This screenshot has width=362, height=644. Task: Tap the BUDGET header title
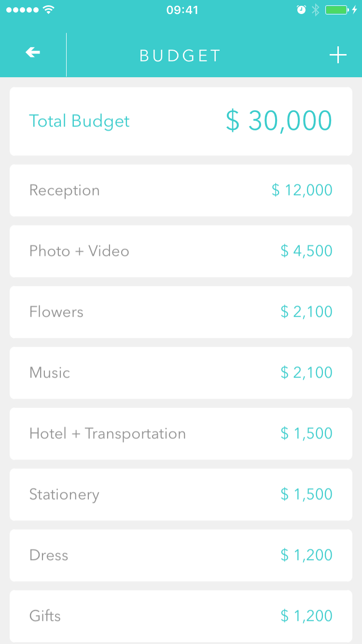180,56
